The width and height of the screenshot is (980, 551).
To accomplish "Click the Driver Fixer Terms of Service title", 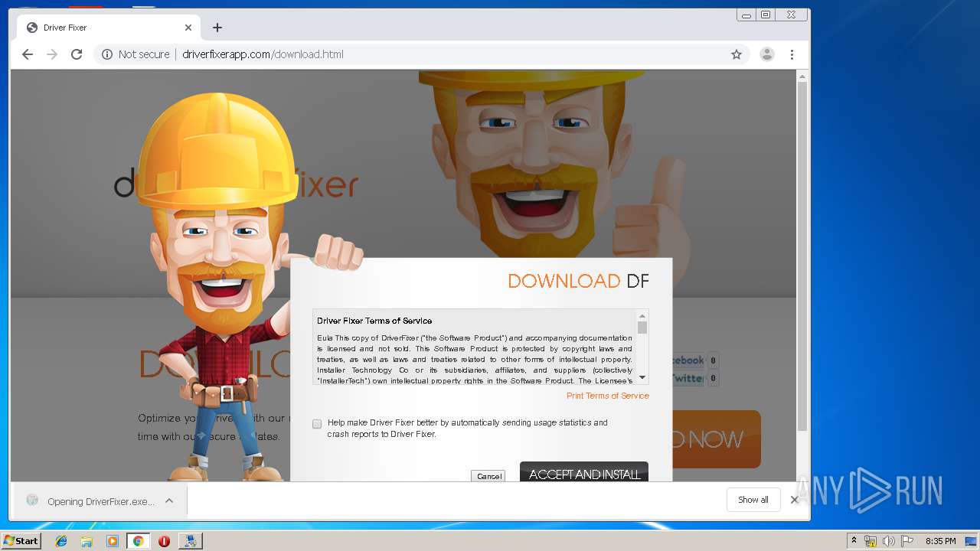I will tap(374, 321).
